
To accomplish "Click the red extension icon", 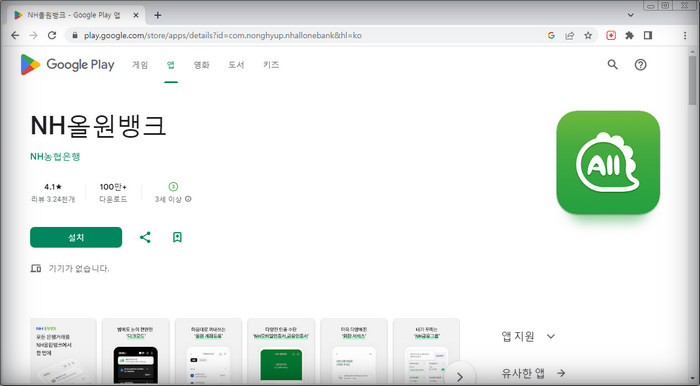I will [x=611, y=35].
